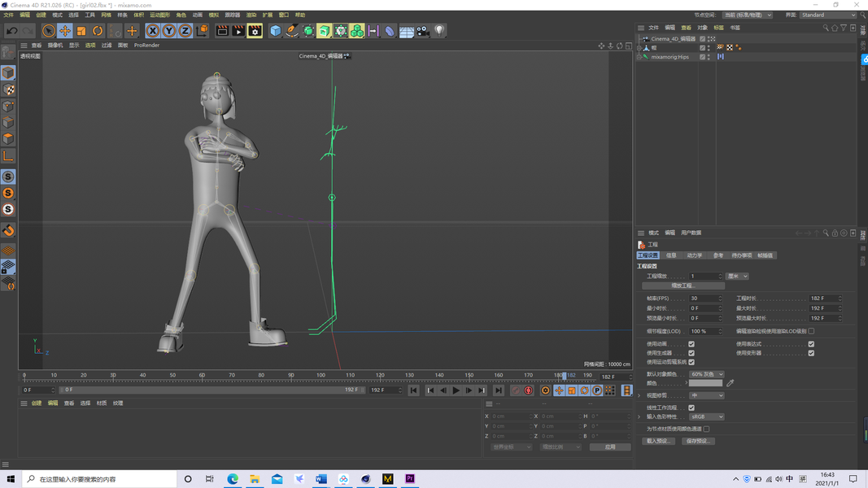The width and height of the screenshot is (868, 488).
Task: Switch to the 动力学 tab
Action: 694,255
